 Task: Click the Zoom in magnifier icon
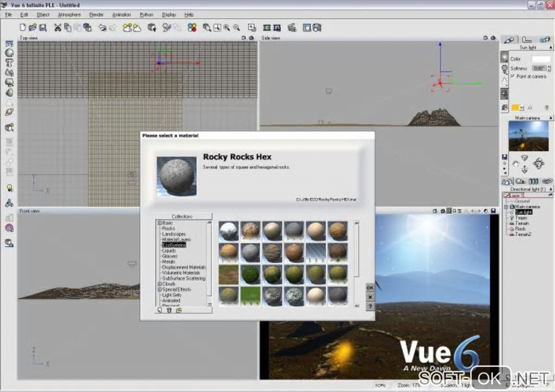[226, 28]
